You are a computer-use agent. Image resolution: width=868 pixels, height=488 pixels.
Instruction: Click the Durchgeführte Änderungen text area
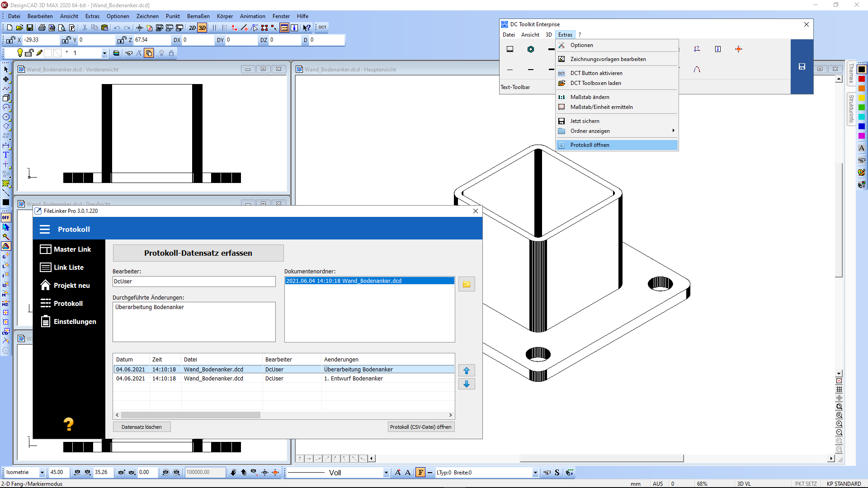point(194,322)
